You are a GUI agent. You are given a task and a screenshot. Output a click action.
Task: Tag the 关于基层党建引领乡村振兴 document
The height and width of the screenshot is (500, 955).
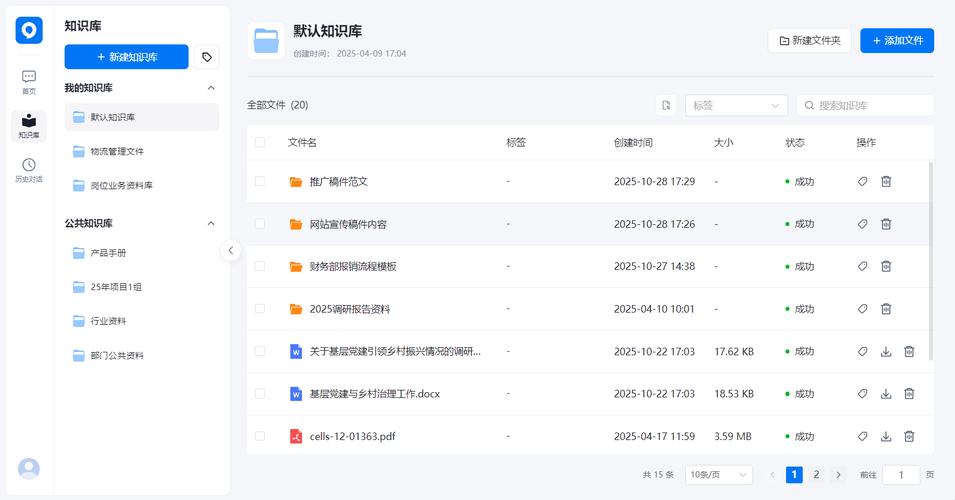pyautogui.click(x=862, y=351)
